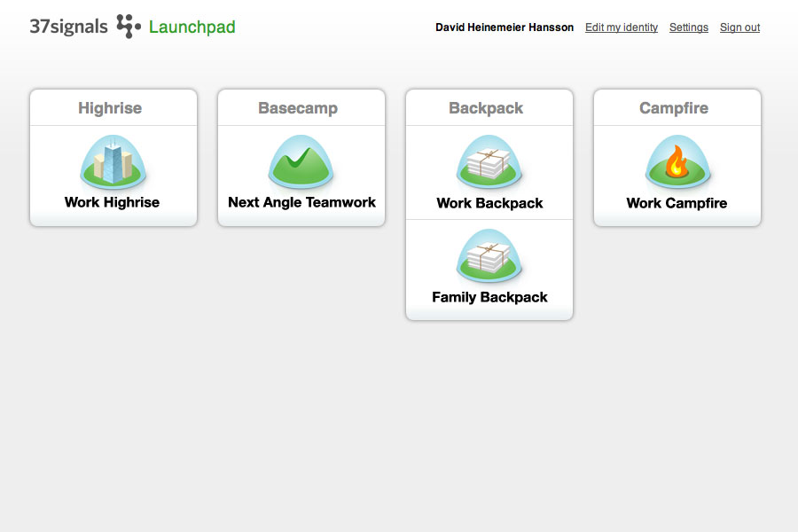Click the Work Highrise label

tap(112, 202)
